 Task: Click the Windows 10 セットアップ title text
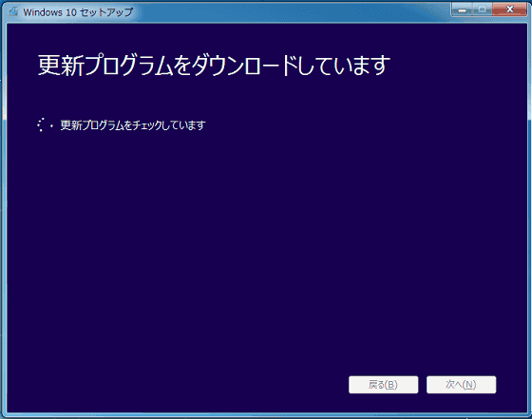78,12
